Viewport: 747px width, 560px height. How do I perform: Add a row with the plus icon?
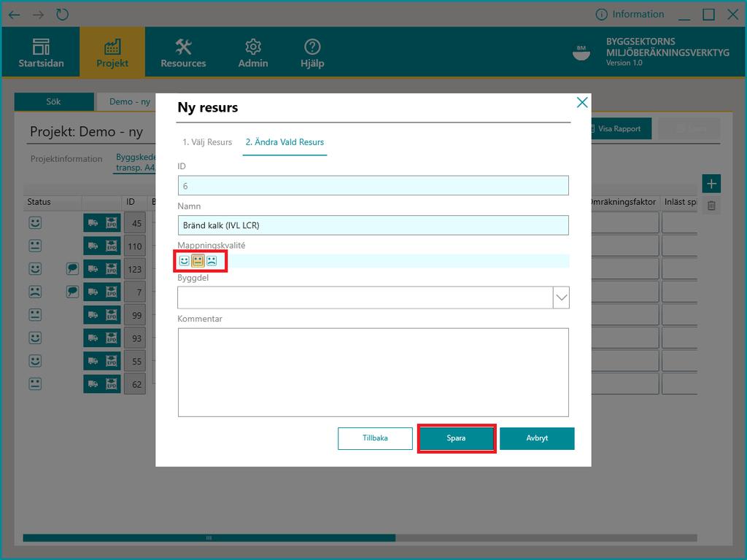click(711, 184)
